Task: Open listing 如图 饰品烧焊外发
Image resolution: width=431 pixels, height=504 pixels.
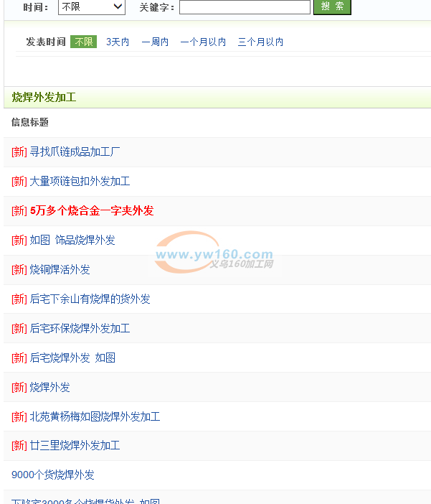Action: (72, 241)
